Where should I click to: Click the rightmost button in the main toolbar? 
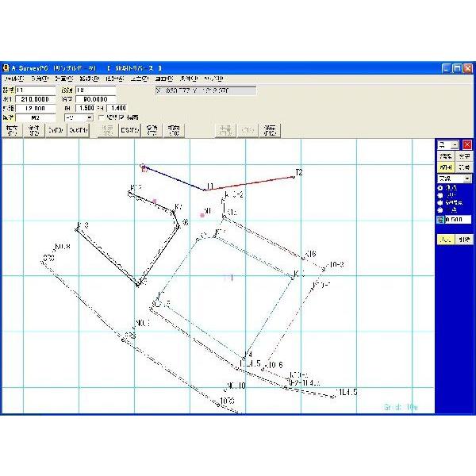(x=271, y=130)
